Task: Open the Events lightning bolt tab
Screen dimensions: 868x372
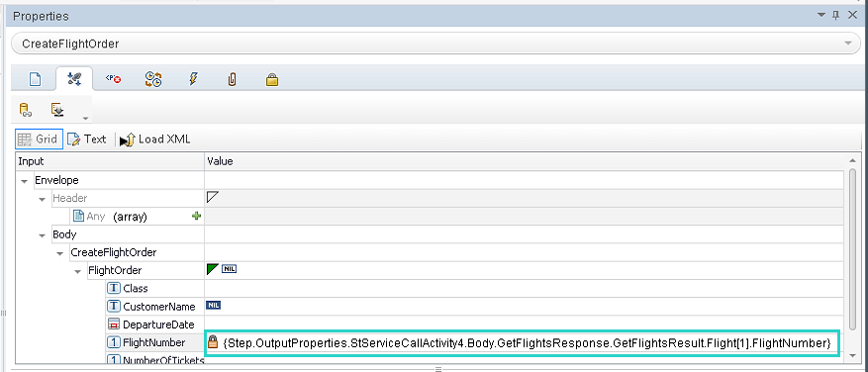Action: [x=193, y=80]
